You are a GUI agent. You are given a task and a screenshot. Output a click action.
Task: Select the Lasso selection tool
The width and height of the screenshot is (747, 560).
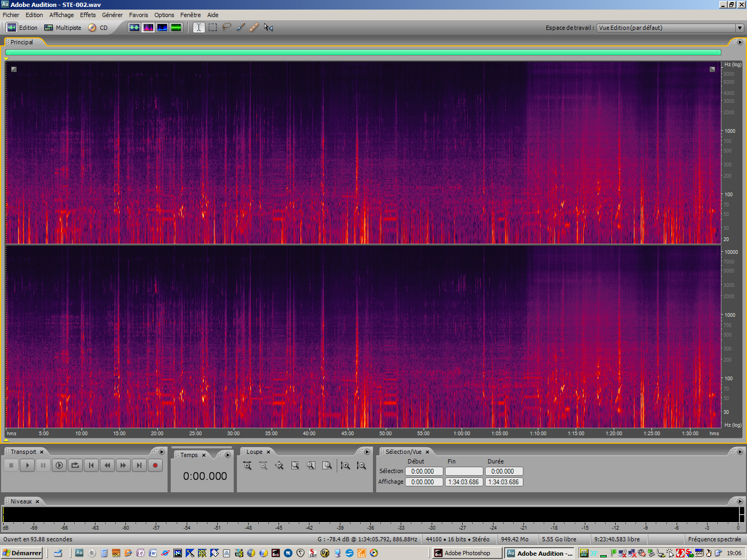click(226, 27)
